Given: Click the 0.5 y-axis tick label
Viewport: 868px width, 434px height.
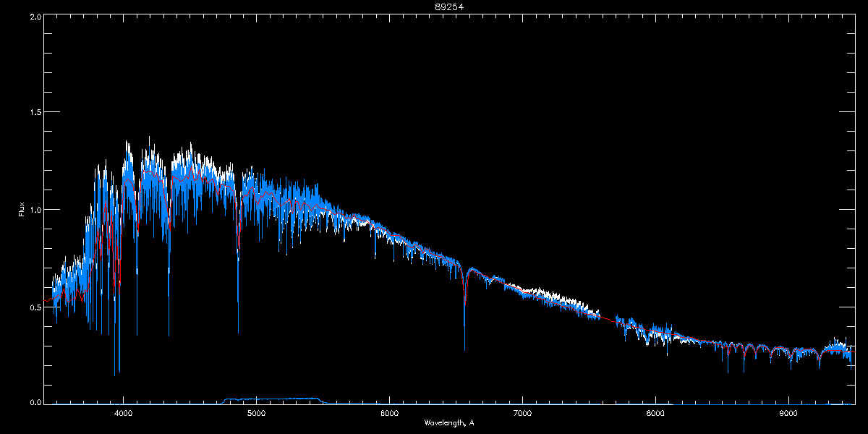Looking at the screenshot, I should (x=35, y=307).
